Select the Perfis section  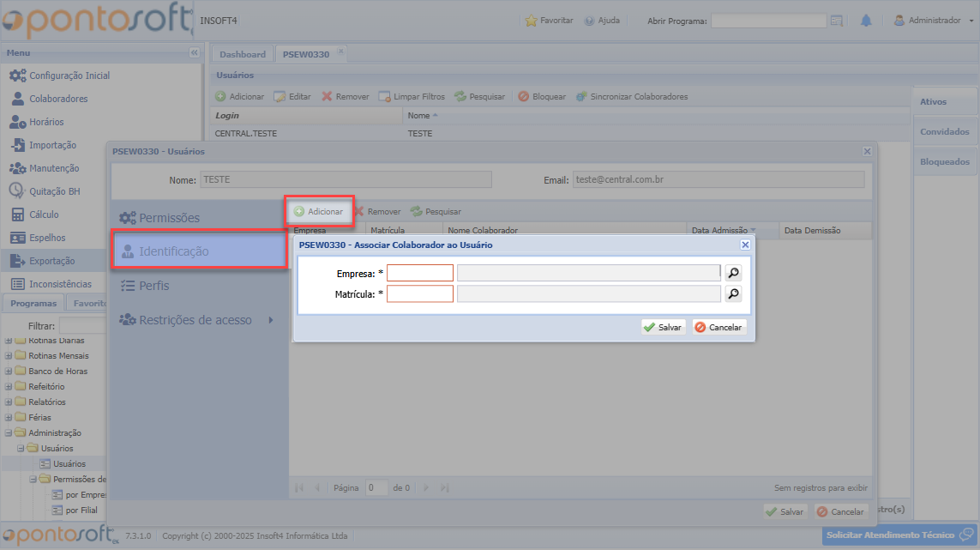click(154, 286)
